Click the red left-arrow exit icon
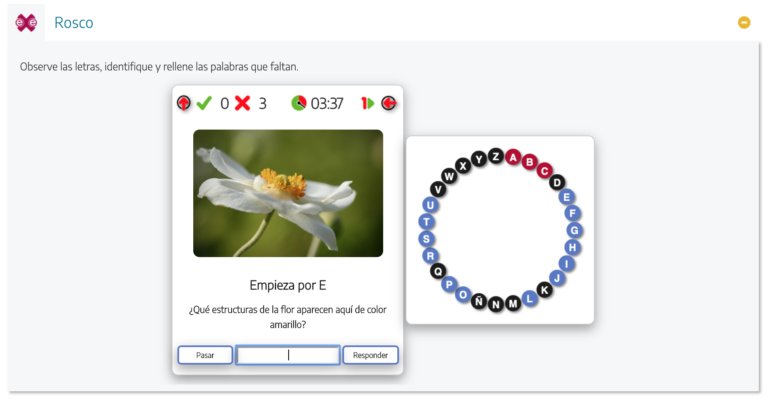 [x=389, y=103]
